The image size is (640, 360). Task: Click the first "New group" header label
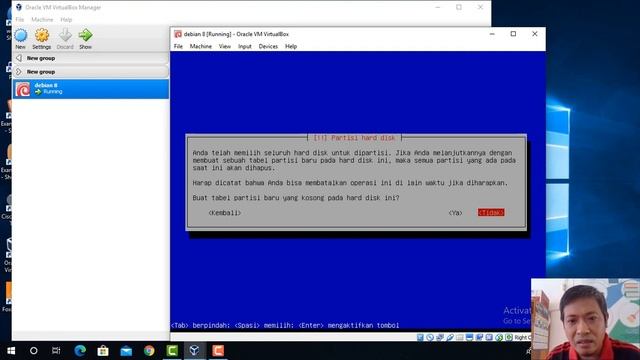pos(41,58)
